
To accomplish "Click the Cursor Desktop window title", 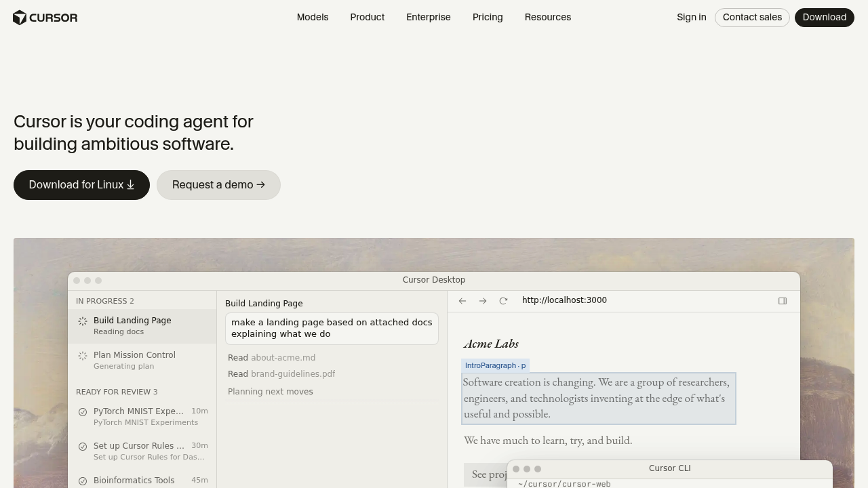I will tap(434, 280).
